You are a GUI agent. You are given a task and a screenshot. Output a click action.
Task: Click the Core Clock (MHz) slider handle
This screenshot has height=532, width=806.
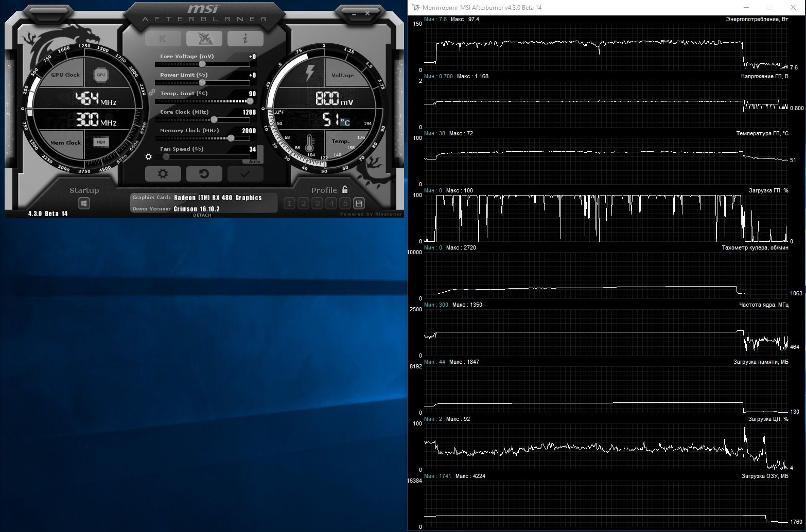[214, 120]
